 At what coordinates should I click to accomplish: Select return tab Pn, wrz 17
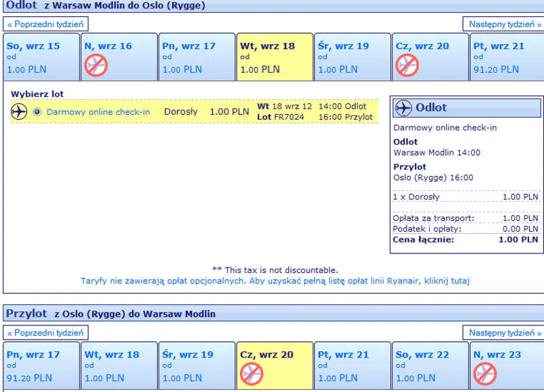(x=41, y=366)
